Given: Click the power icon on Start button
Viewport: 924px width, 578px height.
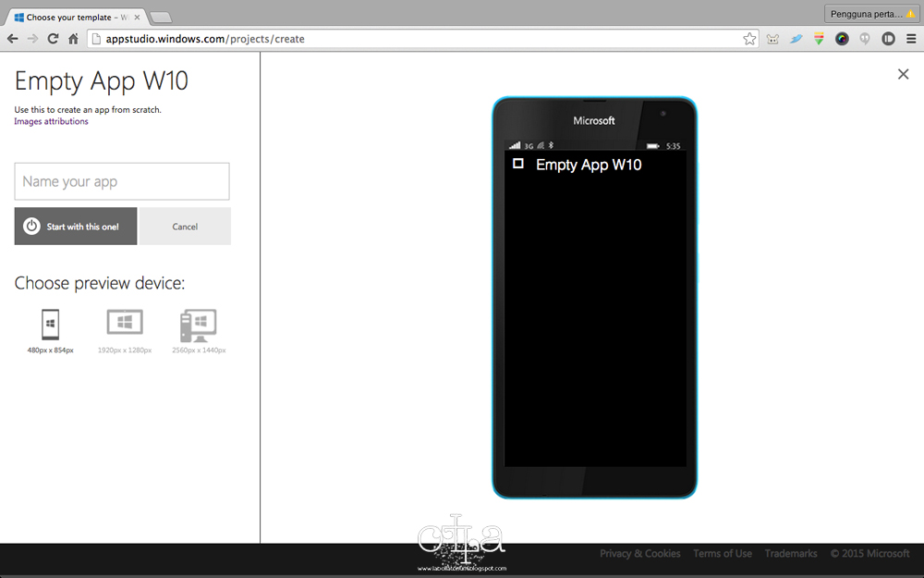Looking at the screenshot, I should (x=31, y=226).
